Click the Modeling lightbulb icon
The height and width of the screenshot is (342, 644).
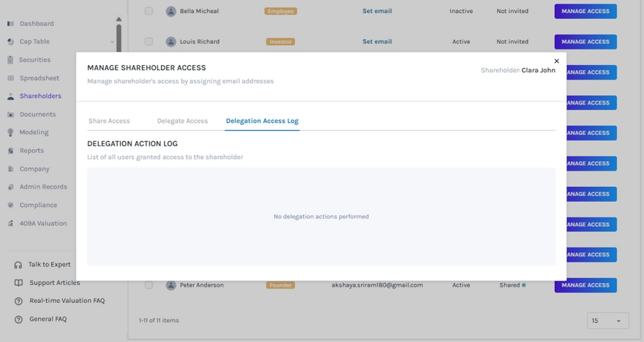pyautogui.click(x=11, y=132)
